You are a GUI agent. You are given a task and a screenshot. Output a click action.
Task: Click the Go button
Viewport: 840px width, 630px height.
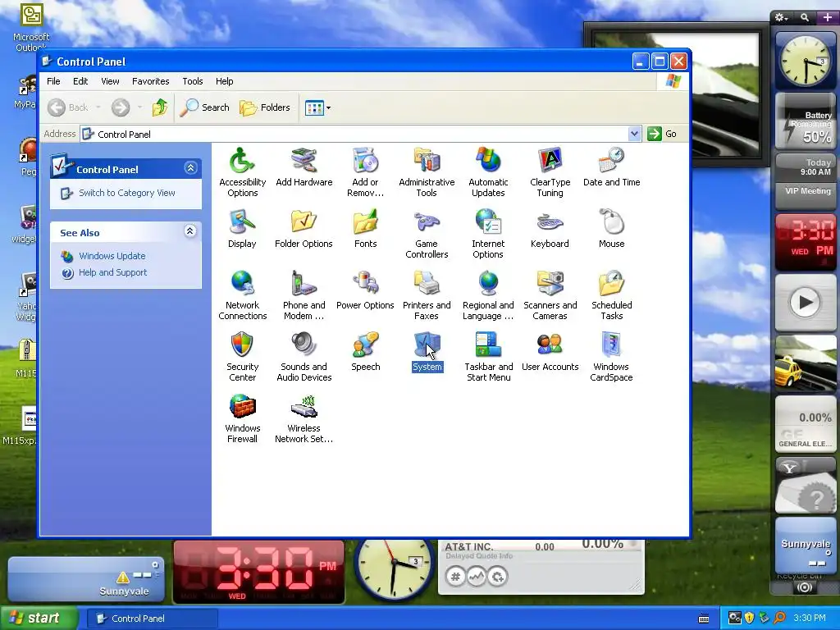(x=662, y=134)
